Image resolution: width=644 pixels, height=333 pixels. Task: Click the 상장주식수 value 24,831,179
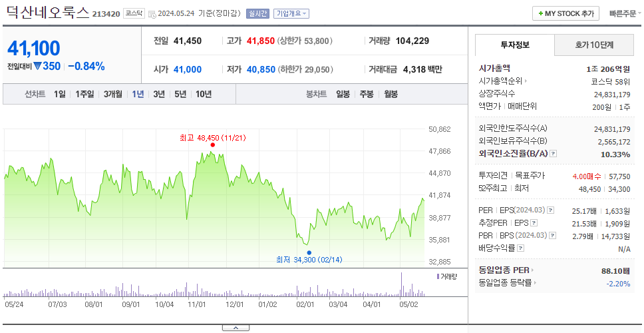click(612, 95)
